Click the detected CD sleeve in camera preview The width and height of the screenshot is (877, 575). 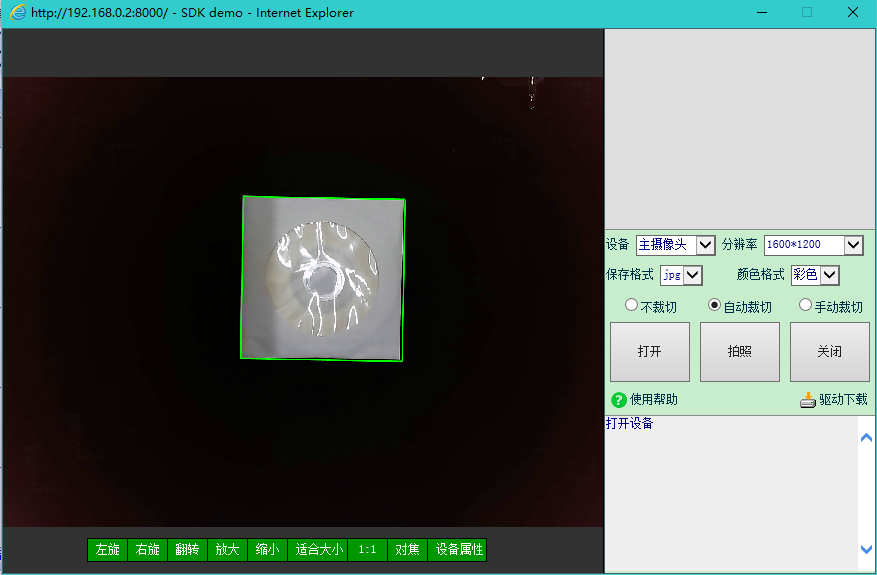coord(323,279)
